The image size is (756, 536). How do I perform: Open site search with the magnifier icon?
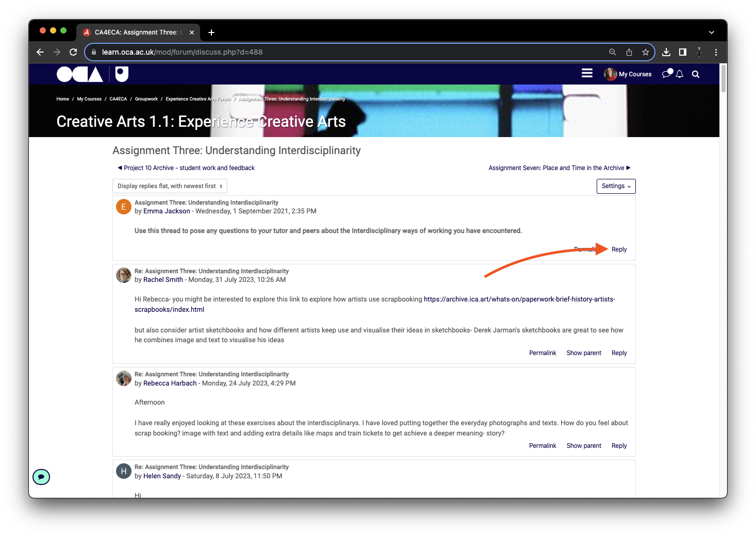(695, 74)
